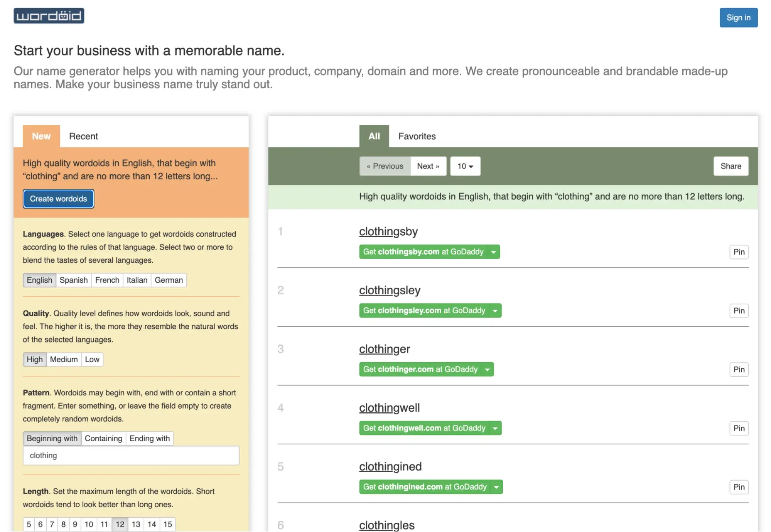The height and width of the screenshot is (532, 771).
Task: Set maximum length to 8
Action: pos(64,524)
